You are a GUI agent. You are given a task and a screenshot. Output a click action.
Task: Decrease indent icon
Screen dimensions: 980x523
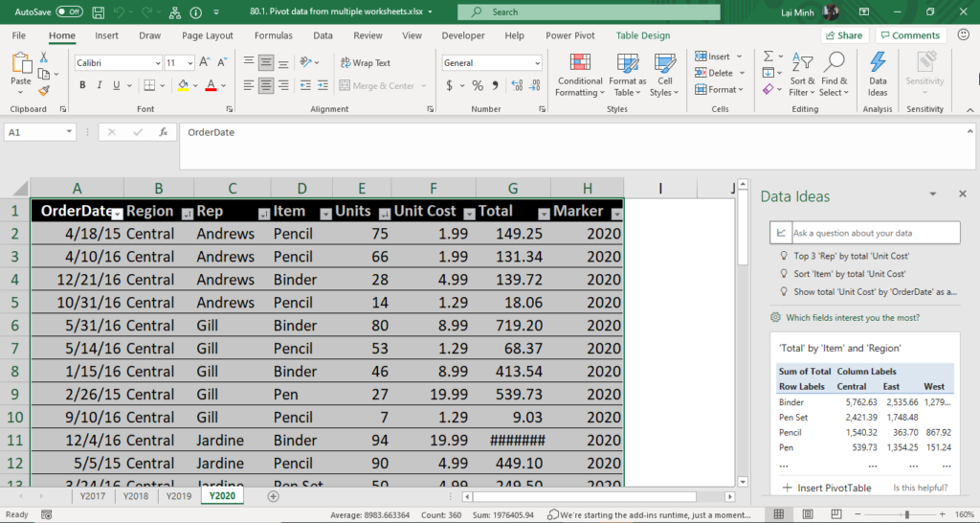[x=305, y=85]
